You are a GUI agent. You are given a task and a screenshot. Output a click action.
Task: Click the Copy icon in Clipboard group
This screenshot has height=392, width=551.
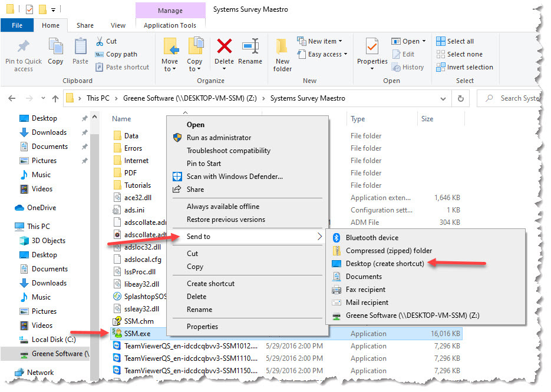pos(55,47)
